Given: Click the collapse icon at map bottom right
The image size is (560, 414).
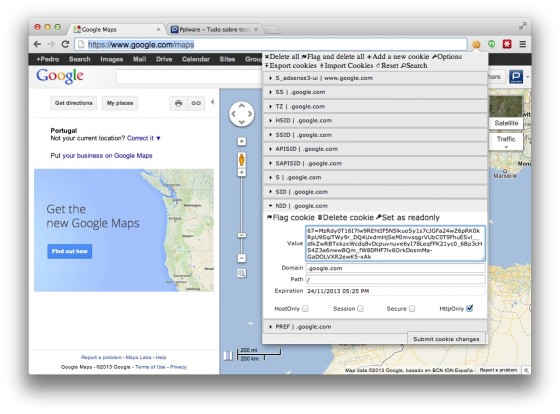Looking at the screenshot, I should pyautogui.click(x=526, y=370).
